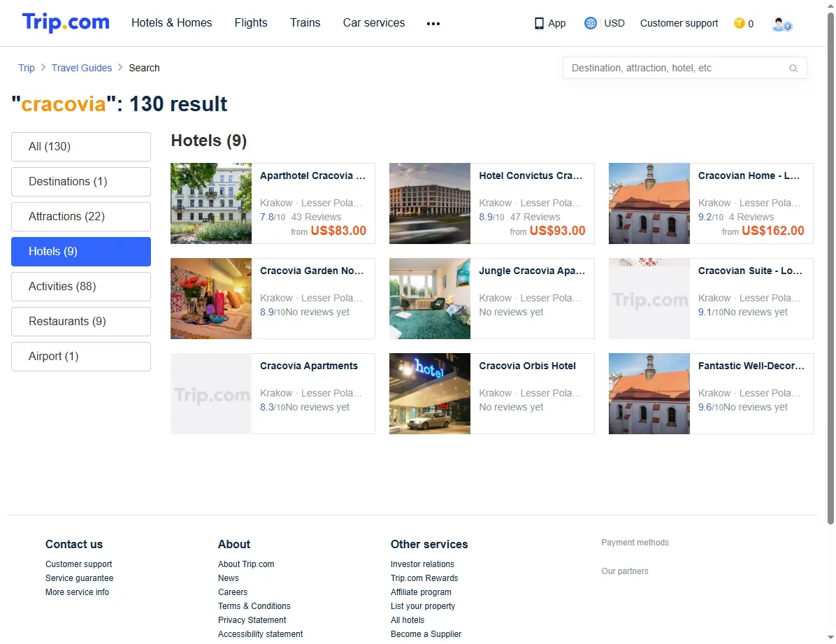The width and height of the screenshot is (836, 644).
Task: Open the USD currency selector
Action: (x=614, y=23)
